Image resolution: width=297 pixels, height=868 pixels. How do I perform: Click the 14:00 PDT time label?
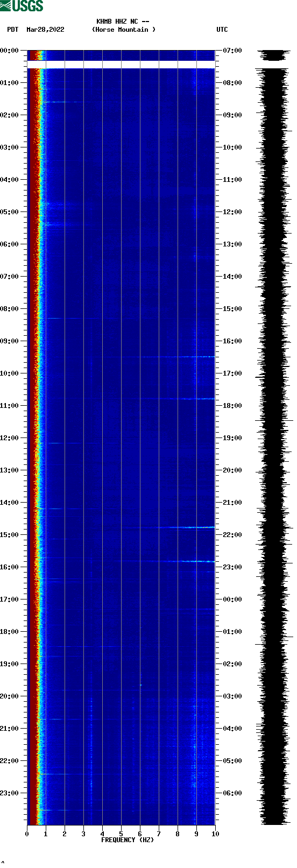tap(10, 503)
